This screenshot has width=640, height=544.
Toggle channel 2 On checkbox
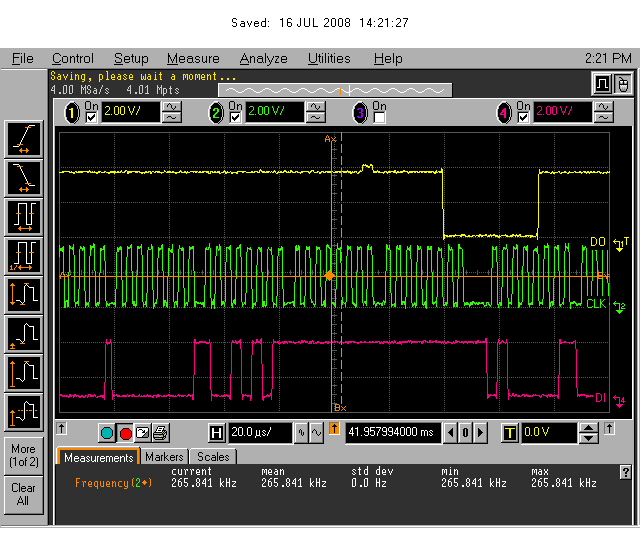[235, 118]
